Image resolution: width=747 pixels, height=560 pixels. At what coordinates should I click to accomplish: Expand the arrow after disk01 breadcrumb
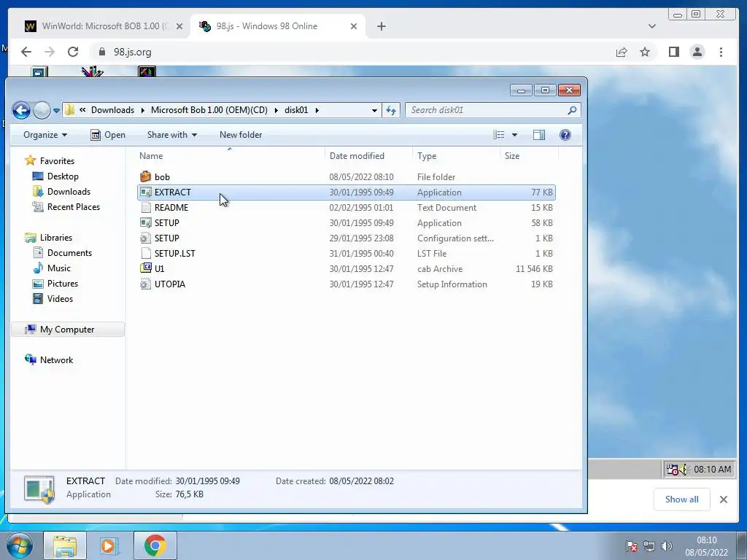pos(317,110)
